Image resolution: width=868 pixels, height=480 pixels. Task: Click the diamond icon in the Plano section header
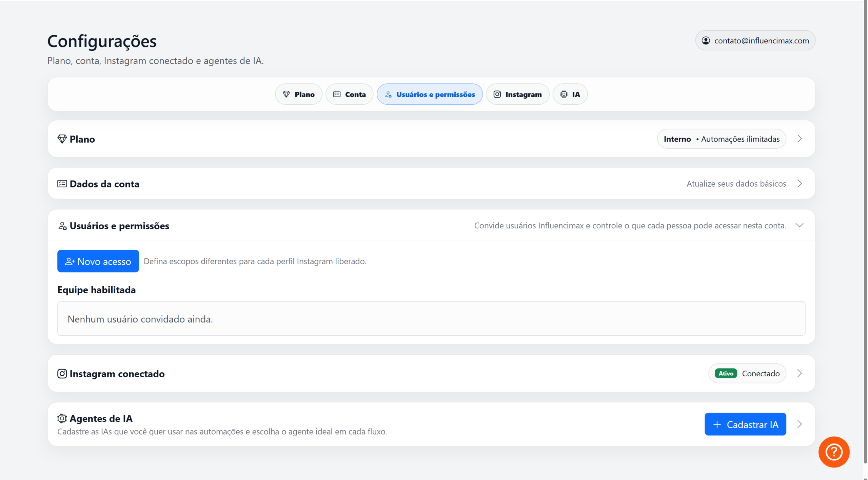tap(62, 139)
